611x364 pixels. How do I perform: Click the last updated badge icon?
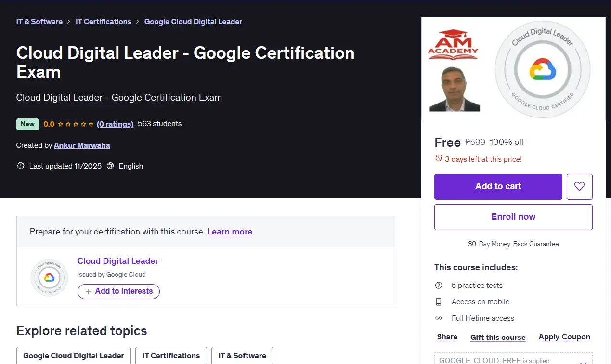(x=20, y=166)
